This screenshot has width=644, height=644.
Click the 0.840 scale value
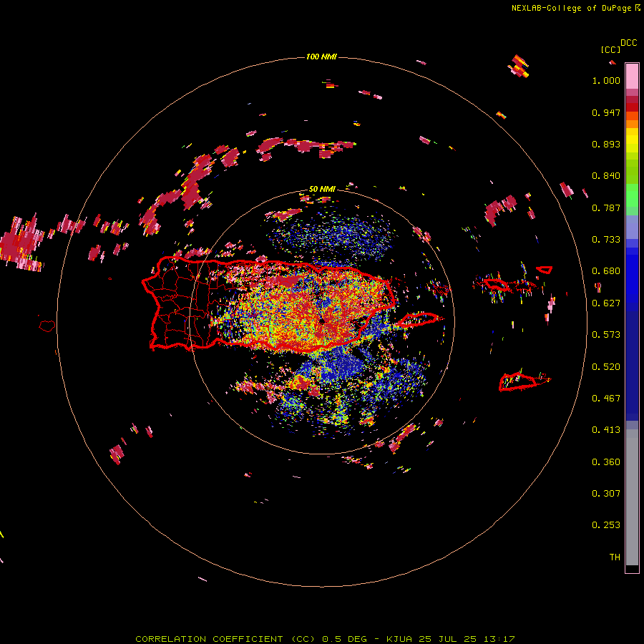606,176
